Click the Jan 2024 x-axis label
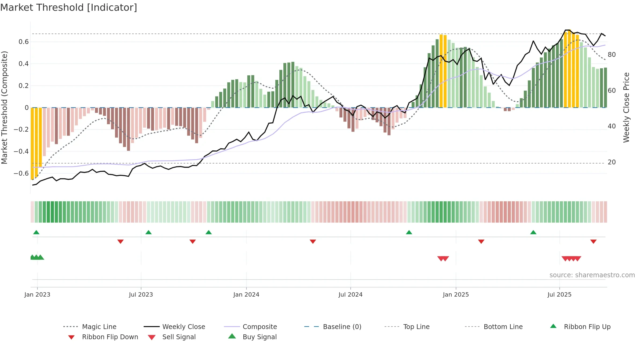 pyautogui.click(x=246, y=294)
